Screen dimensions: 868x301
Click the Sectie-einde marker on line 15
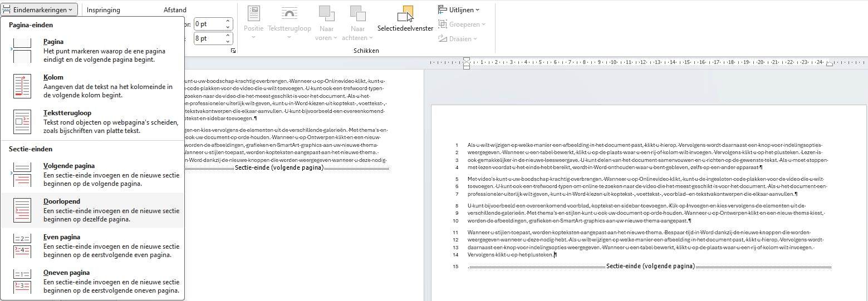tap(650, 267)
